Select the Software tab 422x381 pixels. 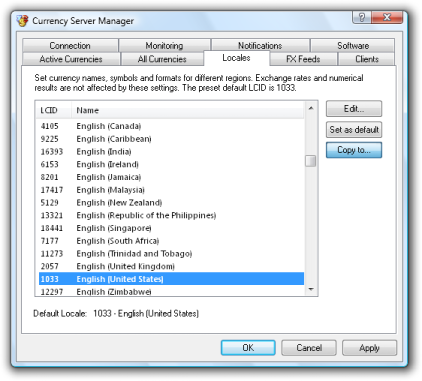(353, 45)
